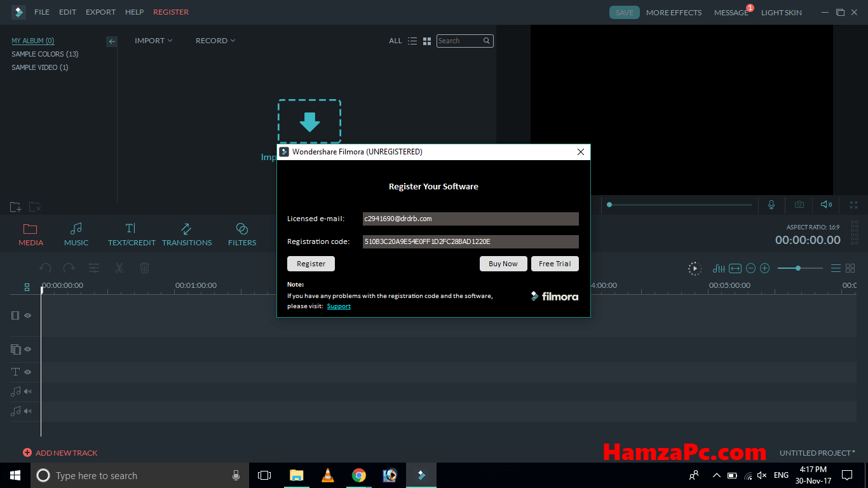This screenshot has width=868, height=488.
Task: Open the Transitions tab
Action: coord(187,234)
